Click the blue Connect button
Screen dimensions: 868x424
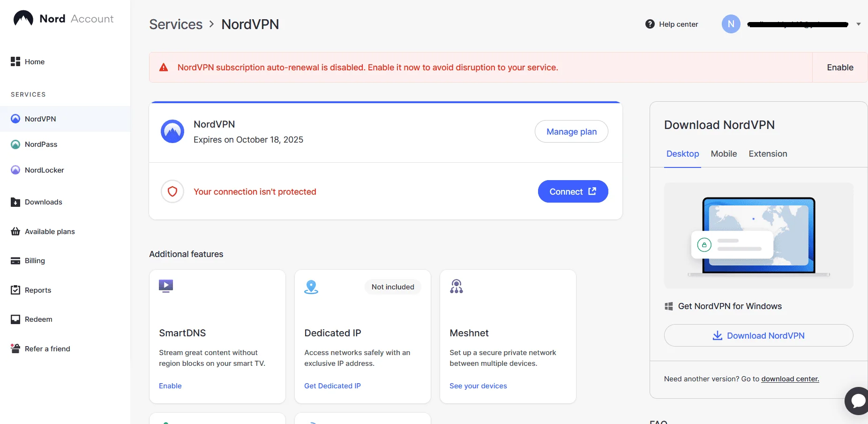point(573,191)
